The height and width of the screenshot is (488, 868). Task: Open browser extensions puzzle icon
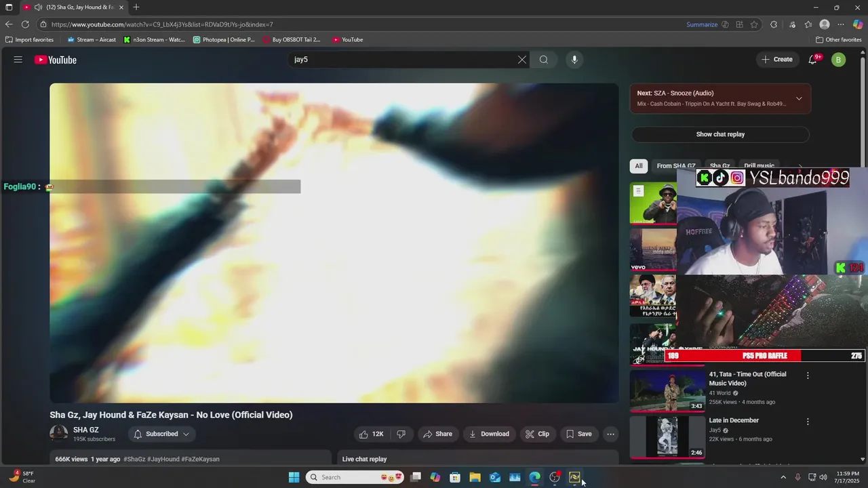pyautogui.click(x=774, y=24)
